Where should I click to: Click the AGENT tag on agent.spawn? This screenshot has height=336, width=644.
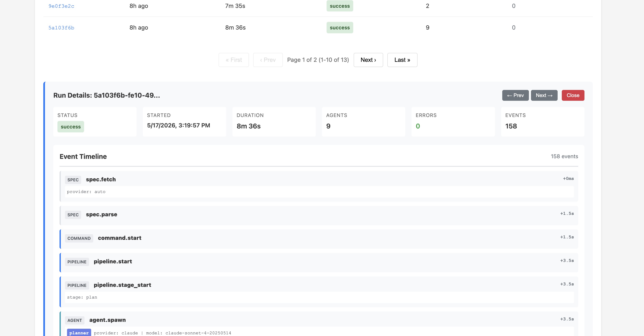click(x=75, y=320)
